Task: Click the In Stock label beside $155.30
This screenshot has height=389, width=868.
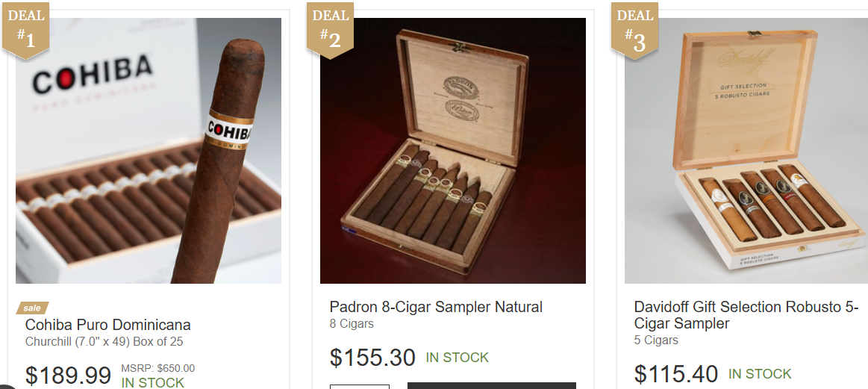Action: pos(458,358)
